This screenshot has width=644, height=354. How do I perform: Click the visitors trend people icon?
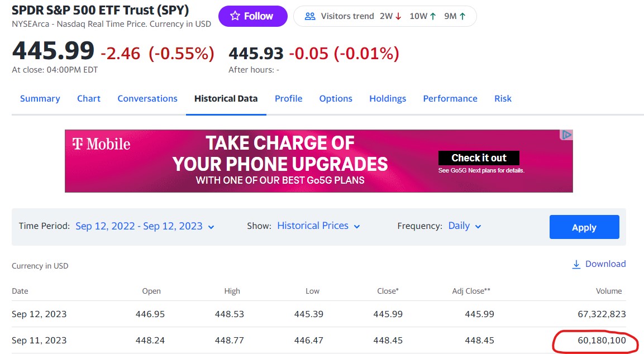click(x=310, y=16)
